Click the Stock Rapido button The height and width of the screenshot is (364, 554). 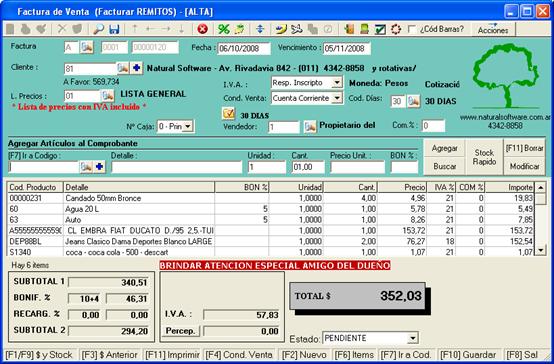[484, 157]
